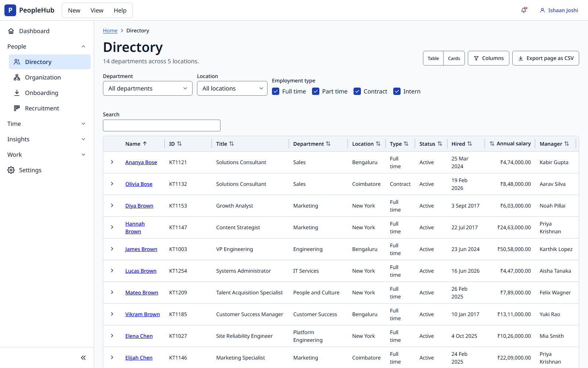Collapse the sidebar with double-chevron icon
This screenshot has width=588, height=368.
[x=83, y=358]
